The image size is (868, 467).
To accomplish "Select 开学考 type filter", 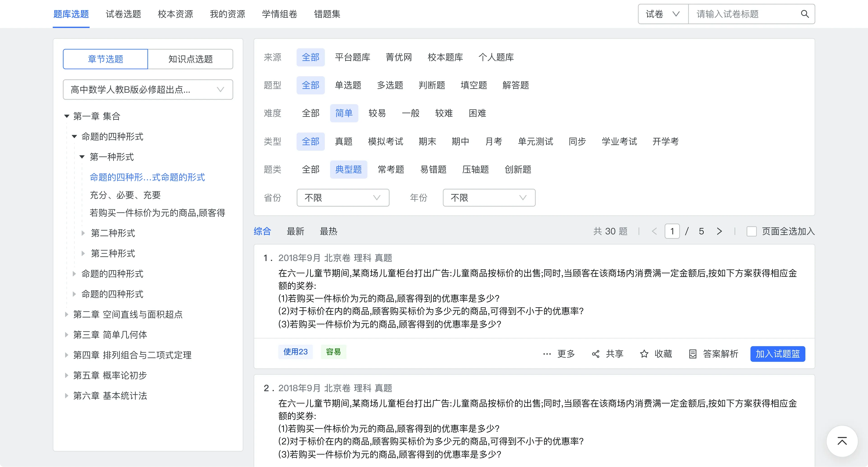I will tap(665, 141).
